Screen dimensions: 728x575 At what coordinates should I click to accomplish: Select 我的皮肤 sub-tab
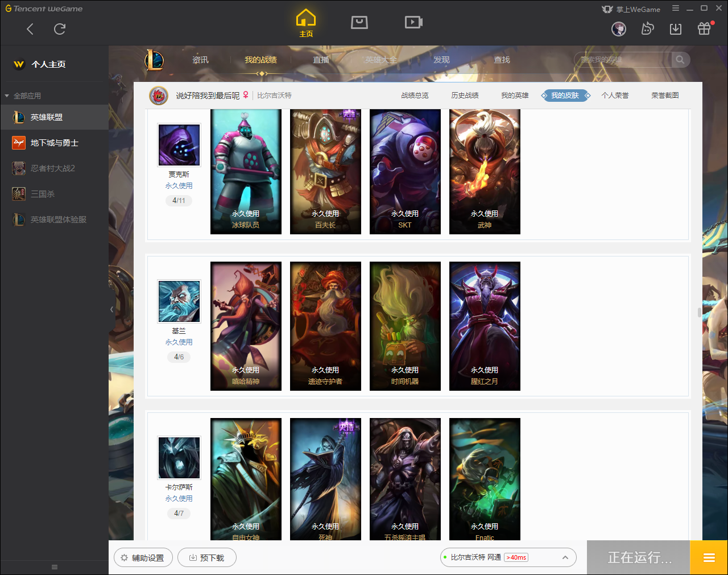[565, 96]
